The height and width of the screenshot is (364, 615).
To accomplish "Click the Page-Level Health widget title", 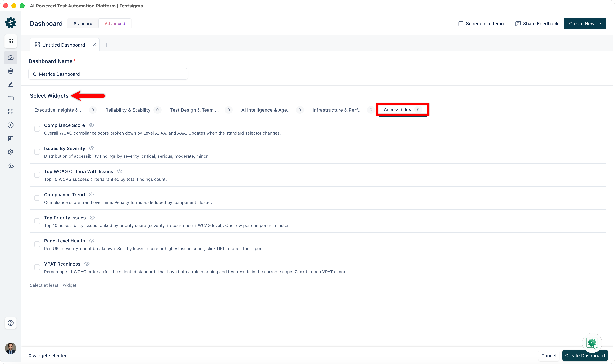I will (x=65, y=241).
